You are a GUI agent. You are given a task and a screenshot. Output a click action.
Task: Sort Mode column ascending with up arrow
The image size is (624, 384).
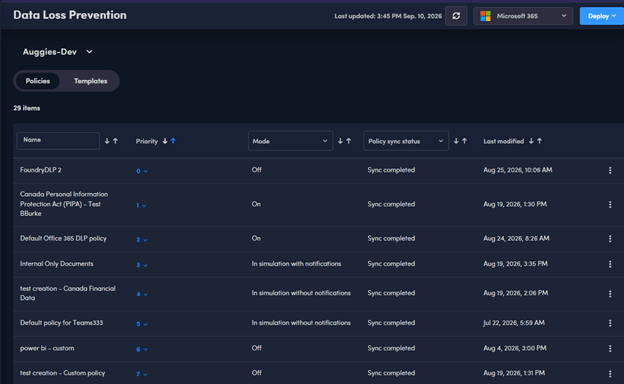(349, 141)
